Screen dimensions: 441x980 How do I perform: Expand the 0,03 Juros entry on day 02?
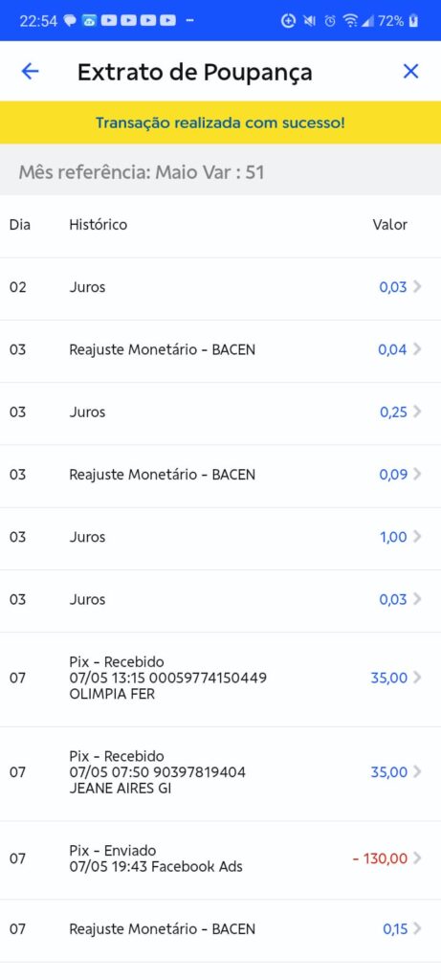point(220,287)
